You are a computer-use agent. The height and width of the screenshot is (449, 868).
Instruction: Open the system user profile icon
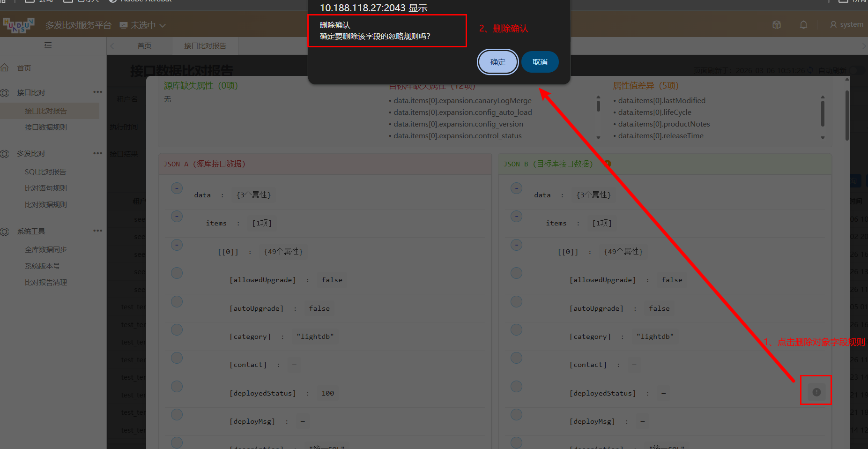pyautogui.click(x=833, y=25)
